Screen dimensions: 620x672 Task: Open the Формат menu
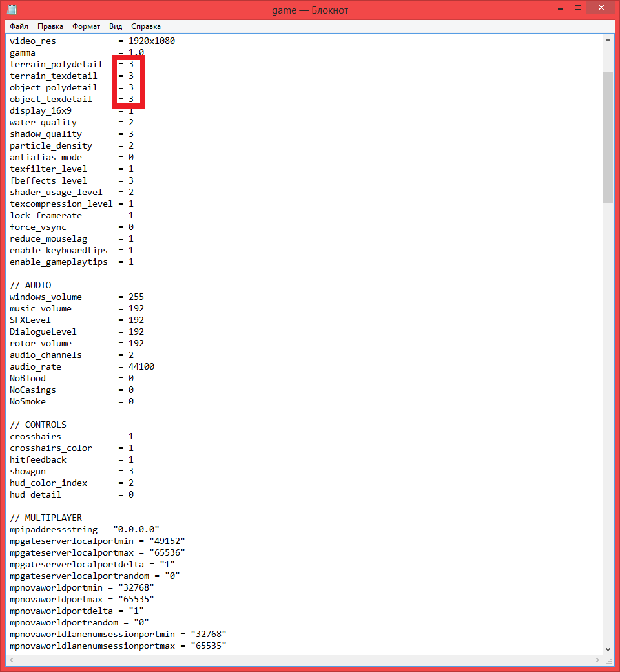click(86, 26)
